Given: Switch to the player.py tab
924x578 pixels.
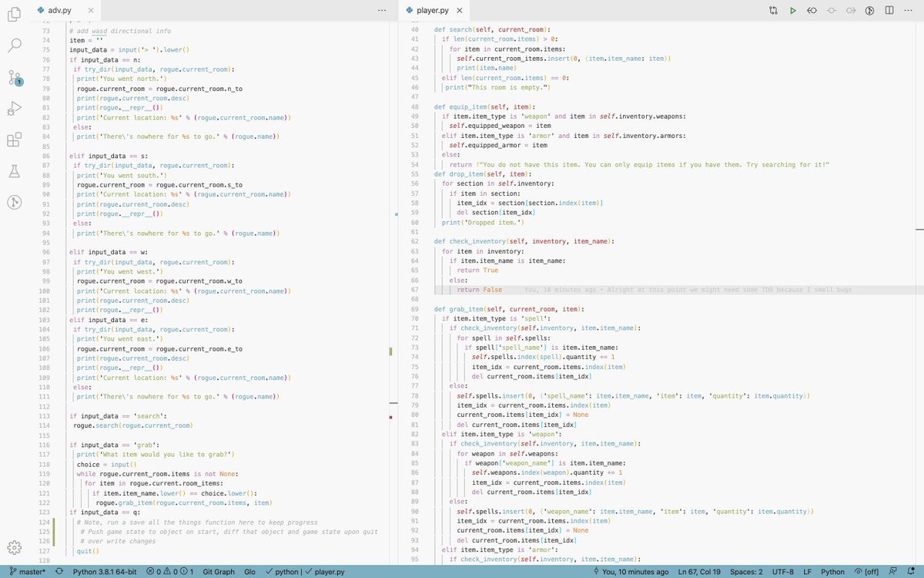Looking at the screenshot, I should pyautogui.click(x=433, y=11).
